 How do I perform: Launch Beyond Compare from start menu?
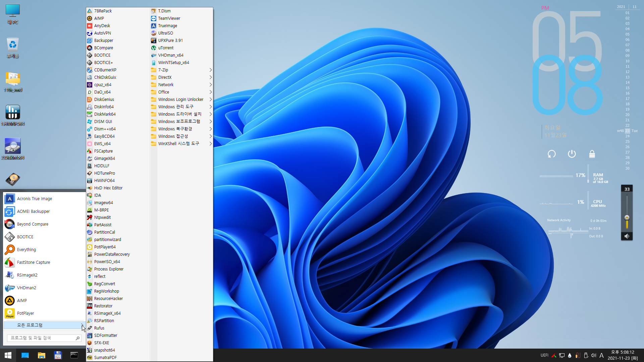coord(44,224)
